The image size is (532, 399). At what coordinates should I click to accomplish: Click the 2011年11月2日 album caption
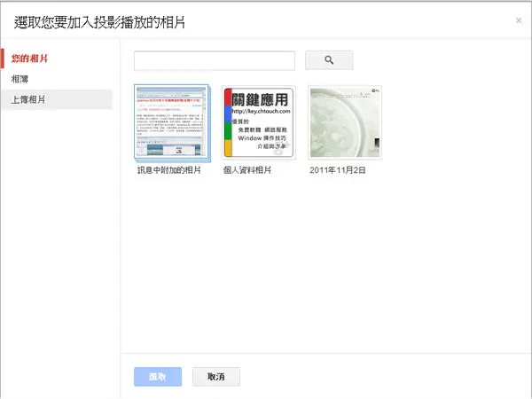[x=338, y=170]
